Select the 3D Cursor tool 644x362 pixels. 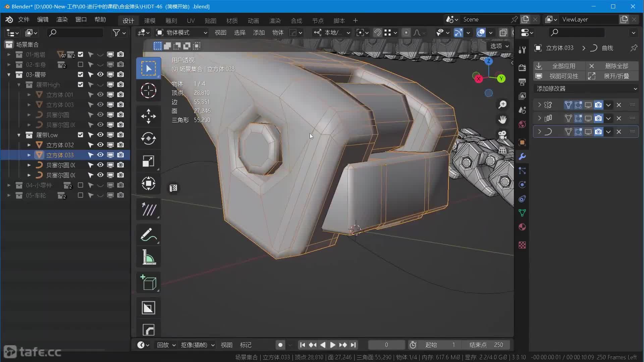pyautogui.click(x=148, y=90)
